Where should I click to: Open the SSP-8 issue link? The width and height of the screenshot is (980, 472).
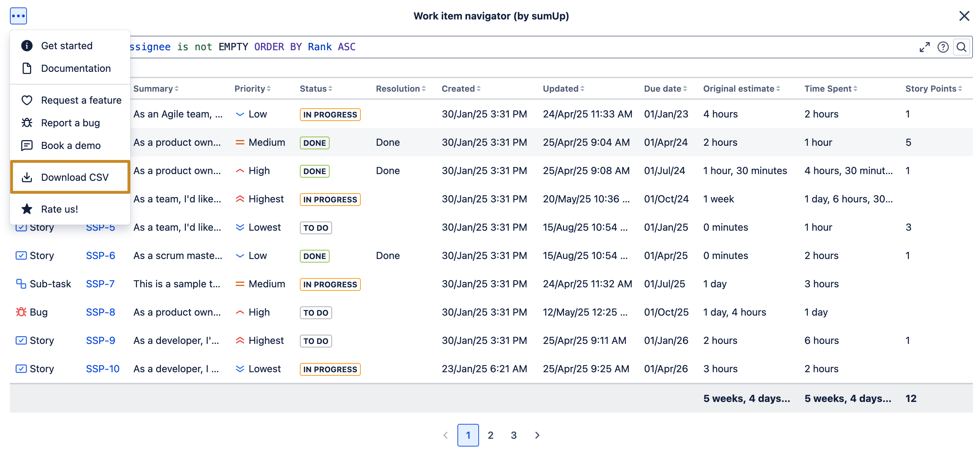coord(101,312)
